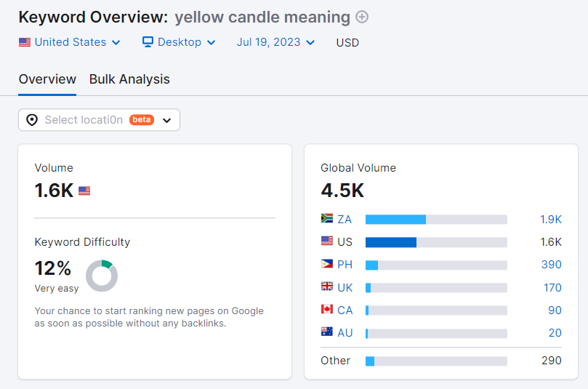
Task: Click the location pin icon
Action: click(32, 120)
